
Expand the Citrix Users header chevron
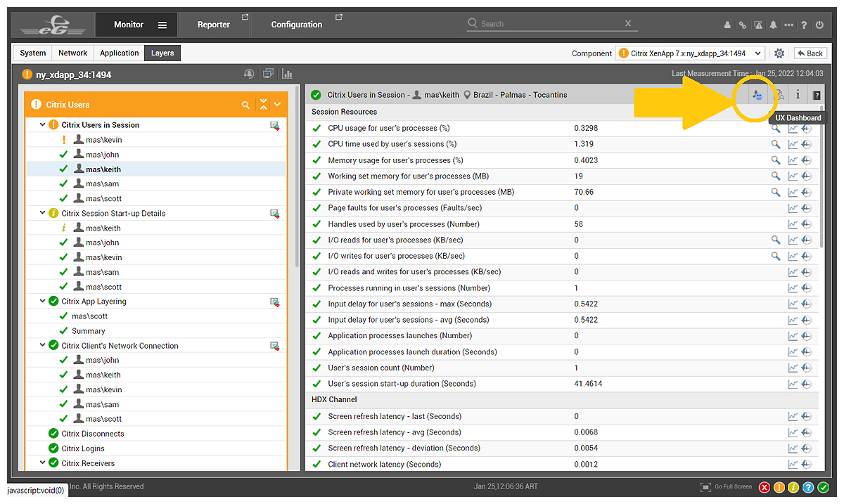[x=278, y=105]
